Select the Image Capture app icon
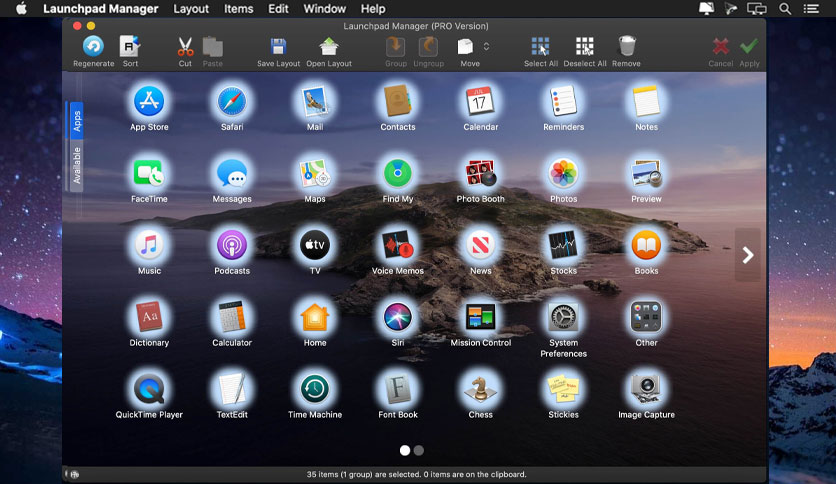 click(646, 389)
